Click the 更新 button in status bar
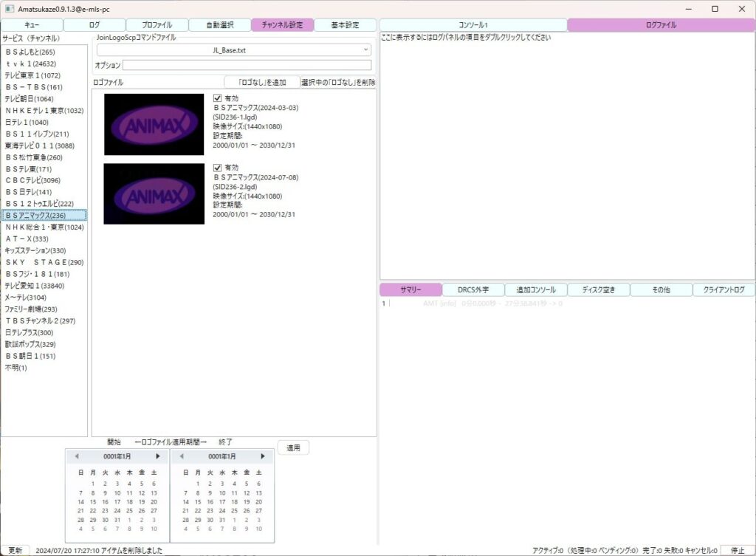 click(16, 550)
